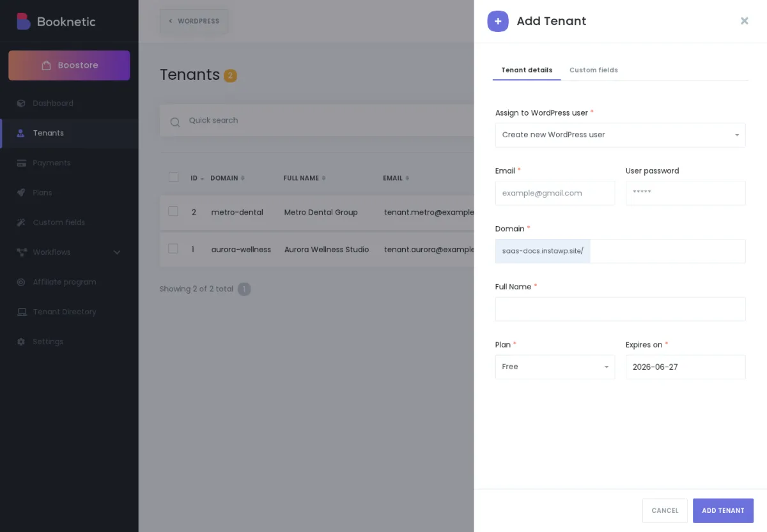Click the Tenant Directory laptop icon

[21, 312]
